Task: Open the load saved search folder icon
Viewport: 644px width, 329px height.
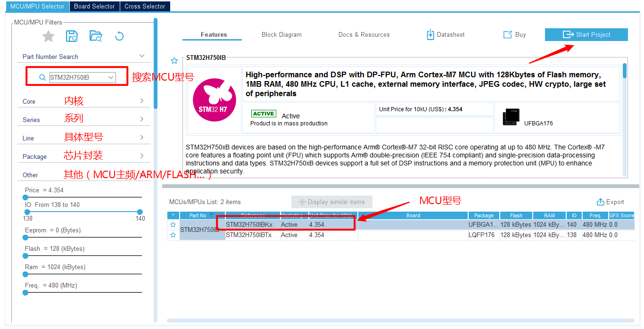Action: click(x=96, y=36)
